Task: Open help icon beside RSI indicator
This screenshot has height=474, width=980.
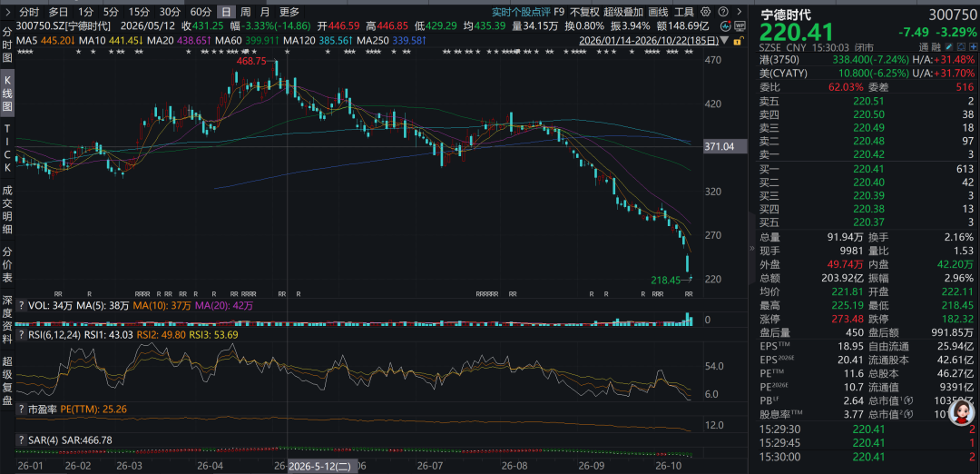Action: coord(22,336)
